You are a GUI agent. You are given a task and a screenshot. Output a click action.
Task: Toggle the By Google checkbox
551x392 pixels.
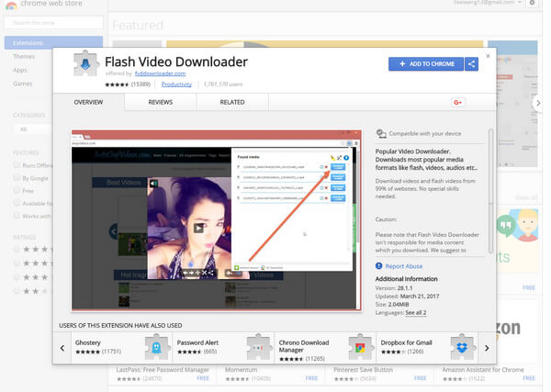click(x=17, y=178)
